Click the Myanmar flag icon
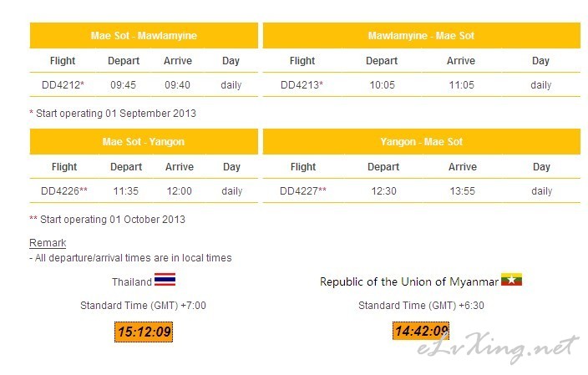This screenshot has width=588, height=375. [x=511, y=280]
